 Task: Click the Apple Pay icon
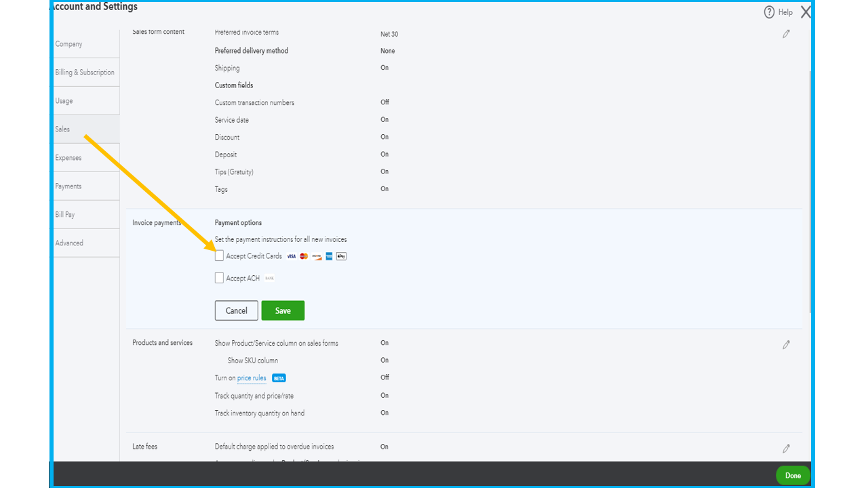341,256
